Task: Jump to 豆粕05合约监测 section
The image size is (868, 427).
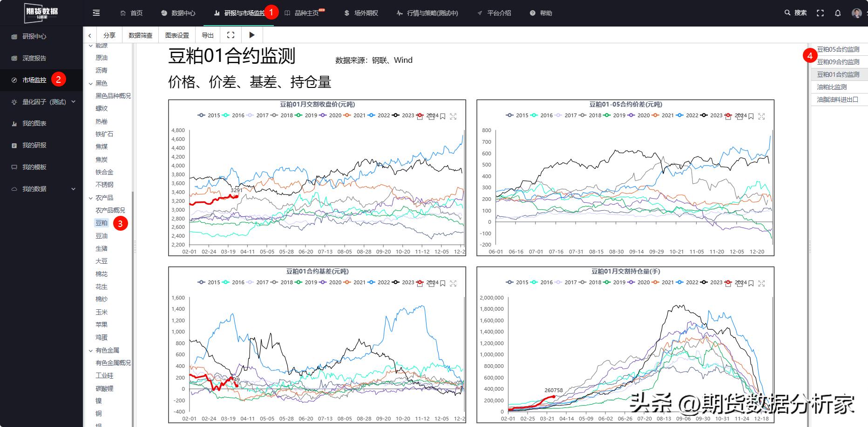Action: point(838,49)
